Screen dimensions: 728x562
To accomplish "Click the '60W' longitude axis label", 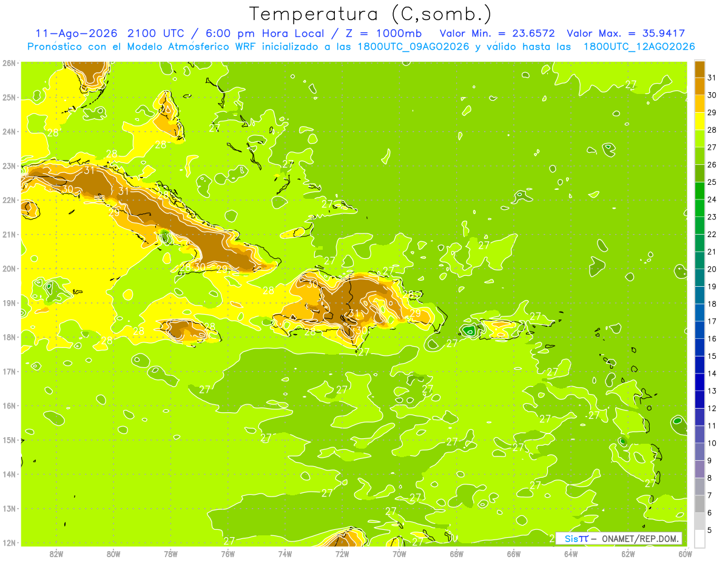I will tap(685, 554).
